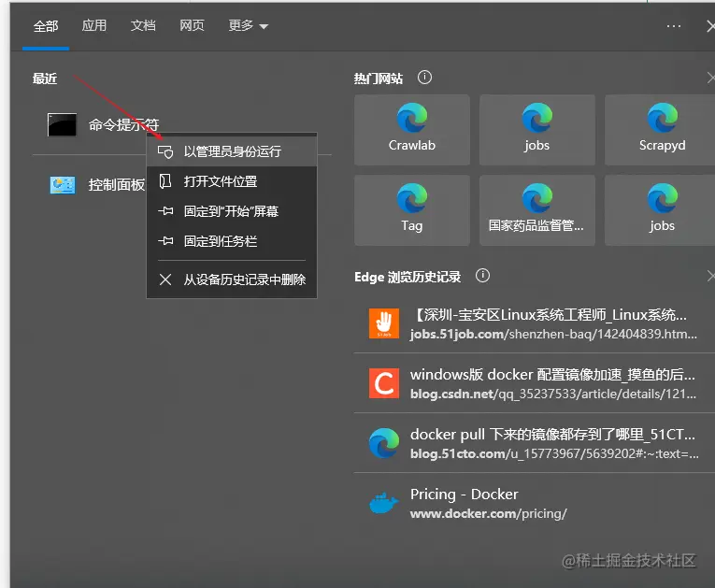Open the second-row jobs site tile

pyautogui.click(x=662, y=210)
